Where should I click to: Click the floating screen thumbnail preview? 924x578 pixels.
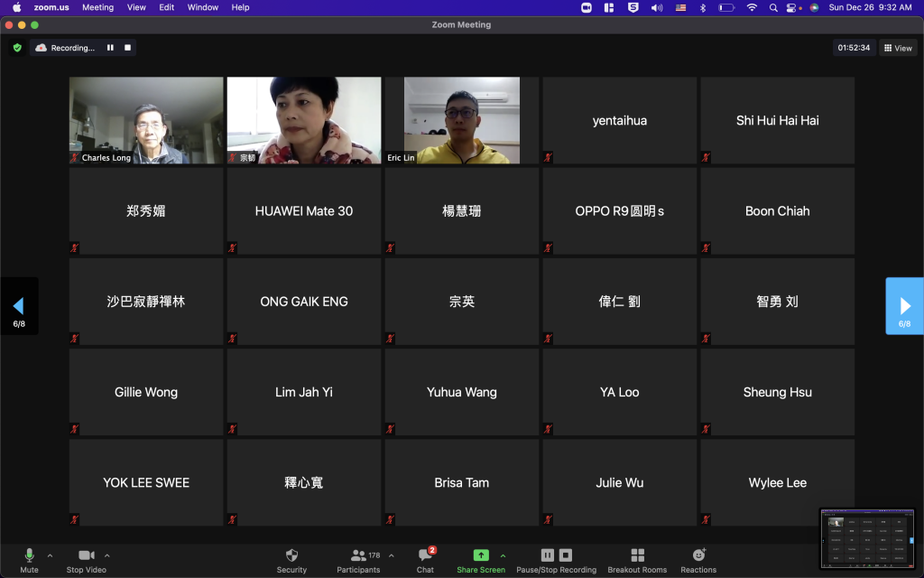pos(866,539)
